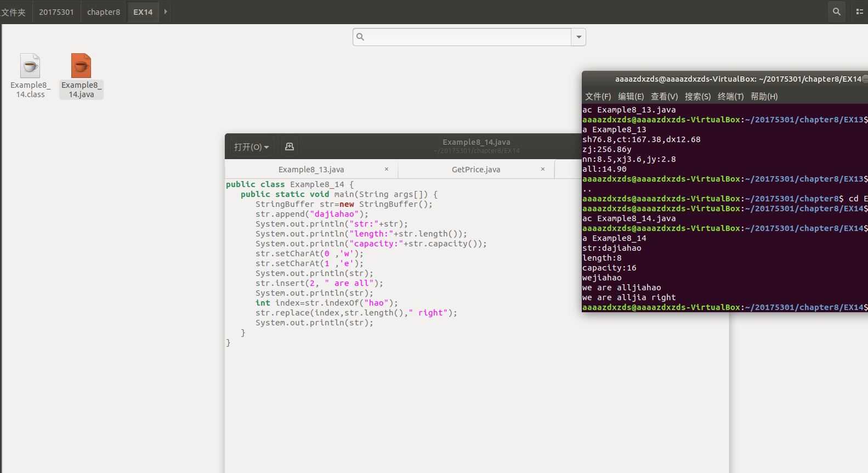Click the code line str.append("dajiahao")
This screenshot has width=868, height=473.
[x=312, y=214]
